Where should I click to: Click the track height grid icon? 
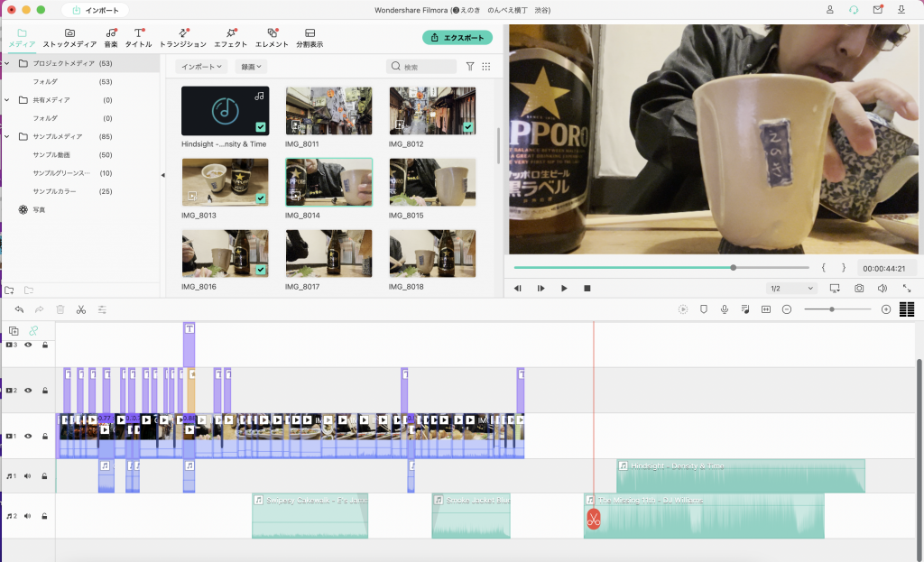pos(907,309)
